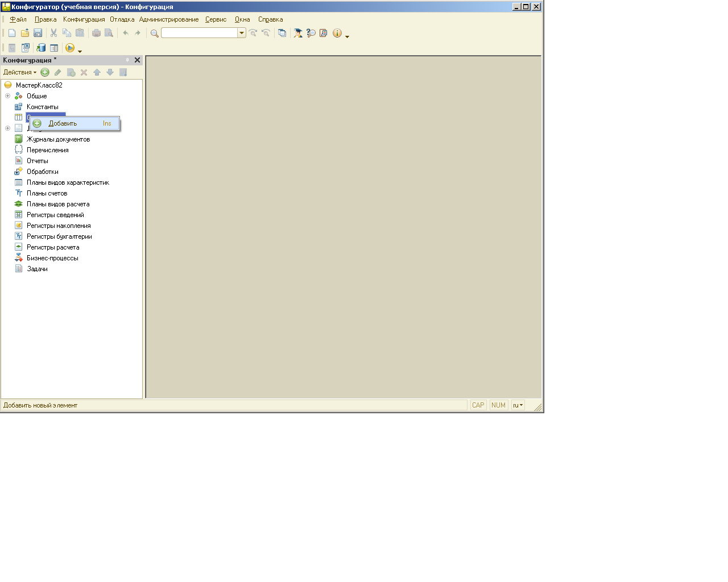Click the Redo arrow icon

pyautogui.click(x=138, y=33)
